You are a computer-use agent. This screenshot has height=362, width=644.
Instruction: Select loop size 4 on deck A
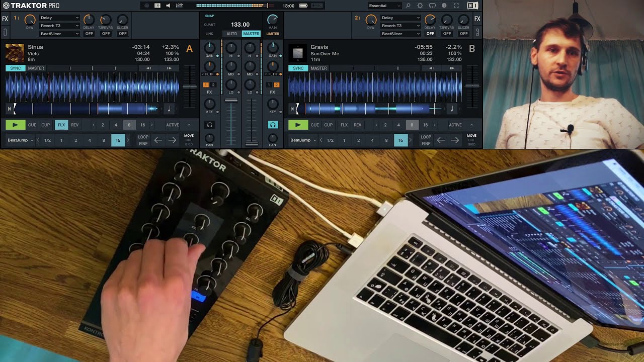tap(116, 125)
